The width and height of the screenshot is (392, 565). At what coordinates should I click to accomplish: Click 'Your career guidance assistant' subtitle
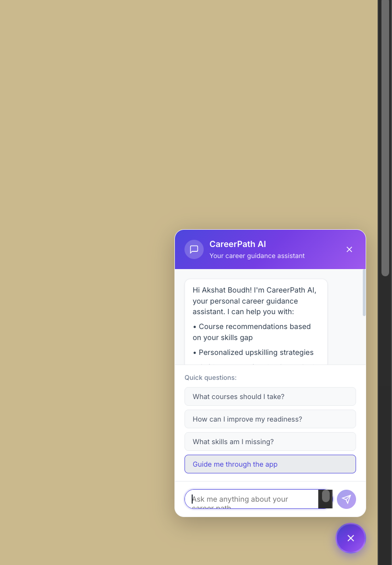257,256
